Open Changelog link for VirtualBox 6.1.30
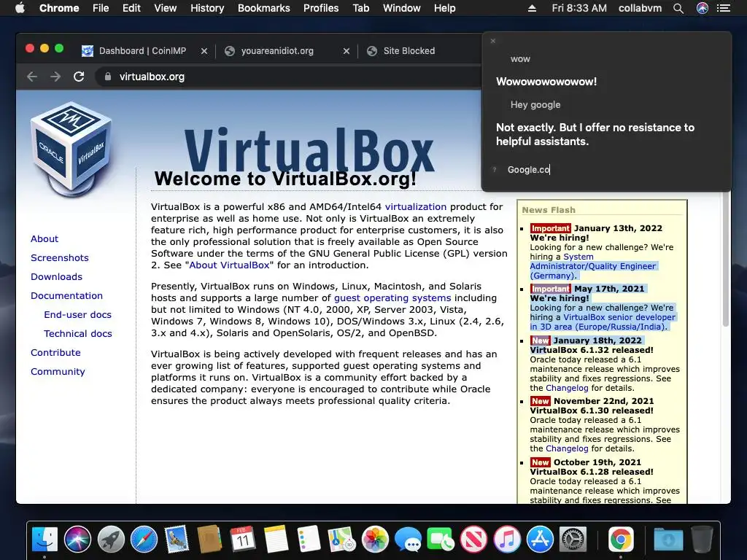This screenshot has width=747, height=560. [x=567, y=448]
